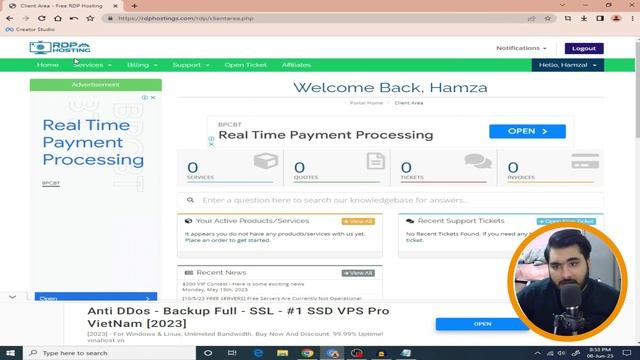
Task: Toggle browser side panel icon
Action: coord(600,18)
